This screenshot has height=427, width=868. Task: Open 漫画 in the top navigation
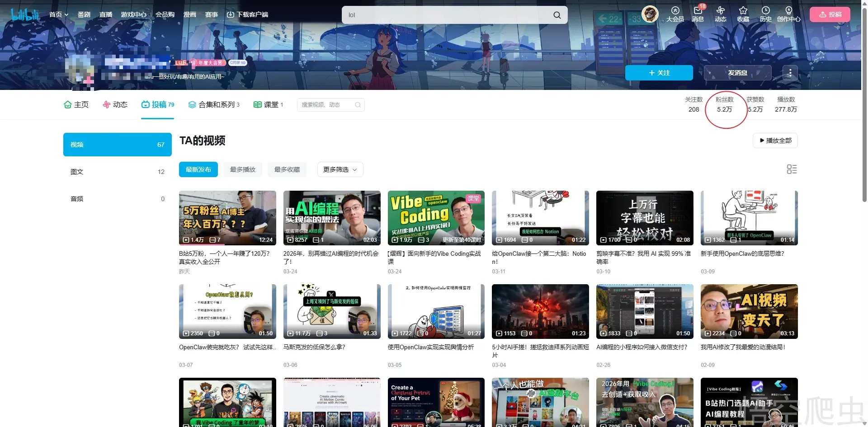point(190,14)
